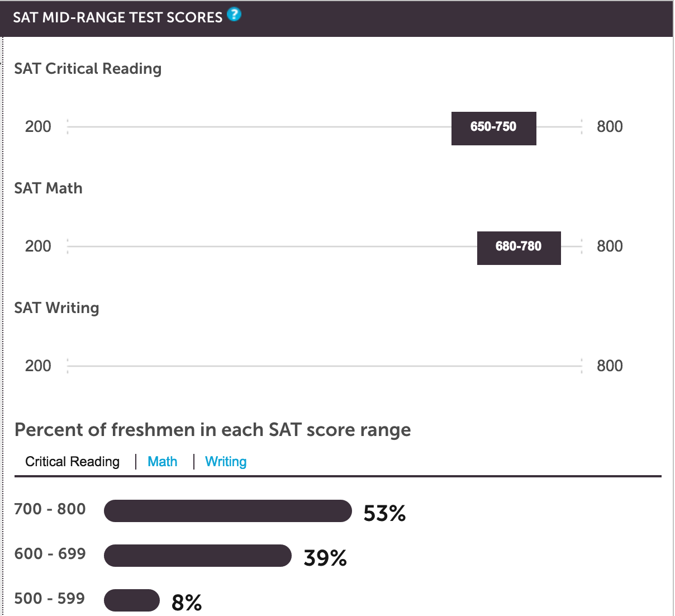675x616 pixels.
Task: Click the blue help question mark icon
Action: coord(235,15)
